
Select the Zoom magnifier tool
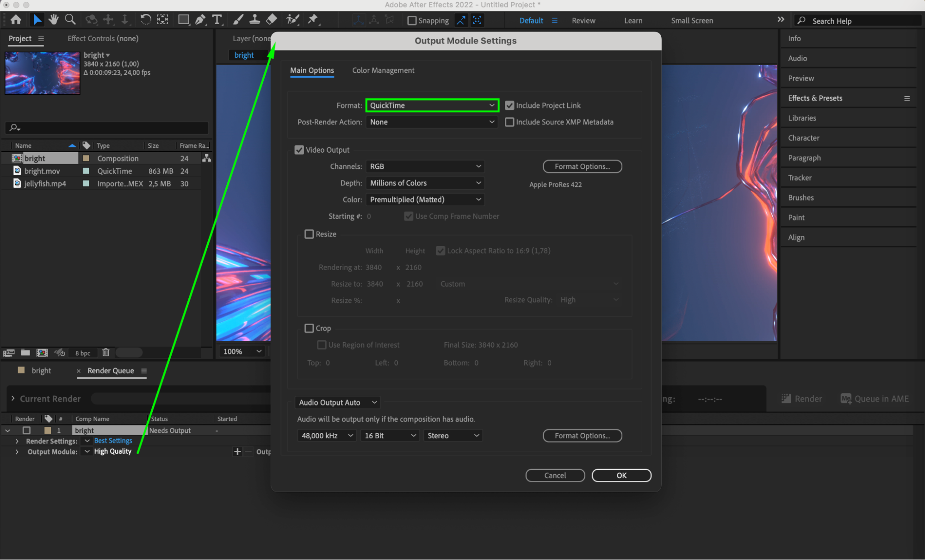(x=70, y=19)
